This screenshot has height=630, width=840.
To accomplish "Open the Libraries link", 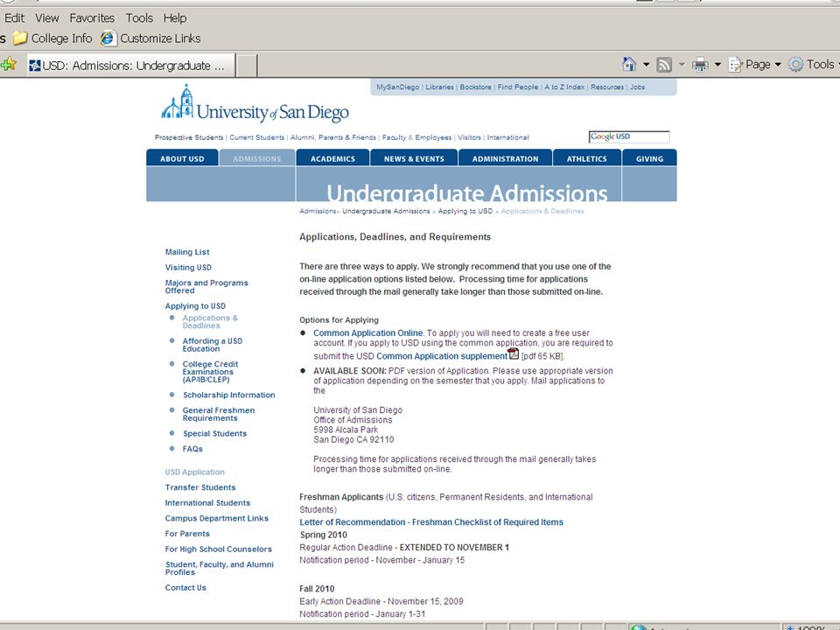I will pos(439,87).
